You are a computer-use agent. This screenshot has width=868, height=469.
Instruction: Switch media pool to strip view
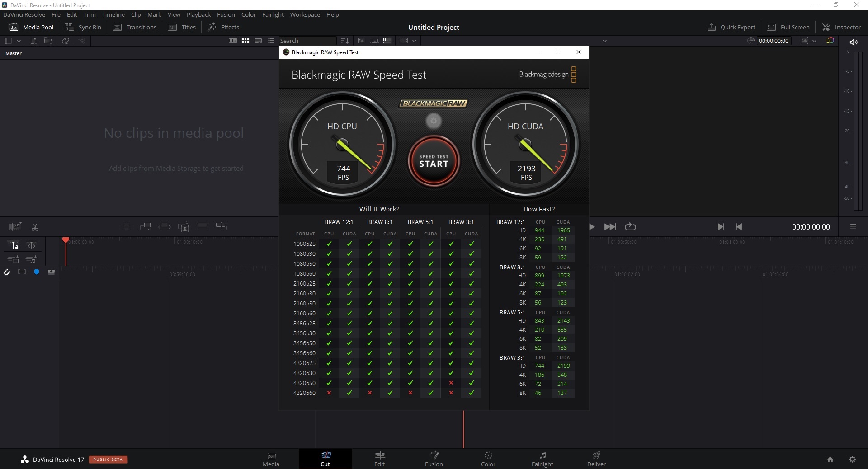point(258,41)
